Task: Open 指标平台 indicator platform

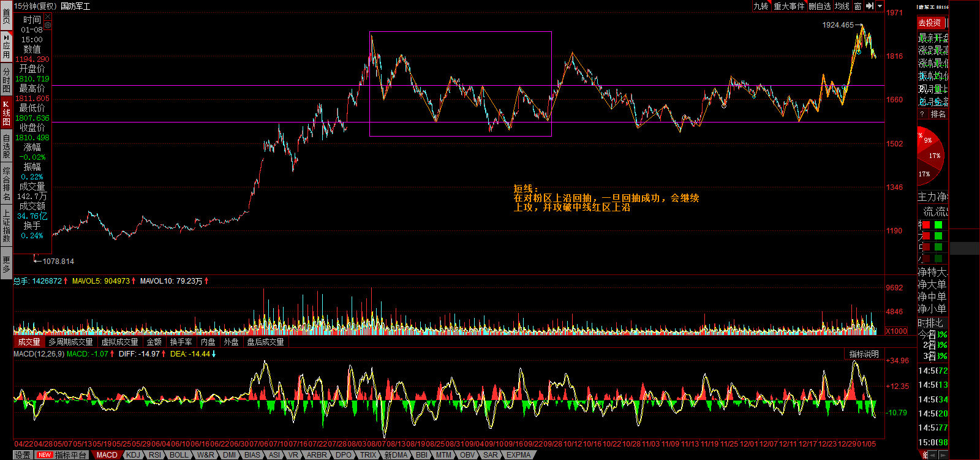Action: coord(62,455)
